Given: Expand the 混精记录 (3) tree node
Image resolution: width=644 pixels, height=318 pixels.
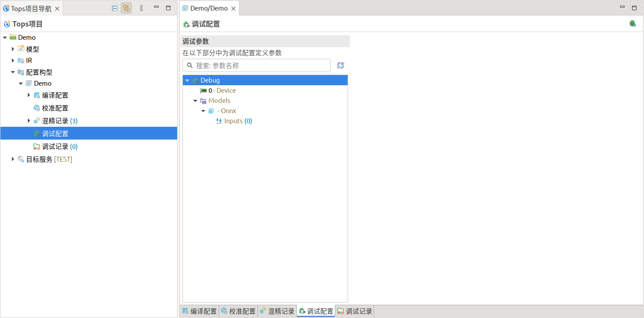Looking at the screenshot, I should (29, 121).
